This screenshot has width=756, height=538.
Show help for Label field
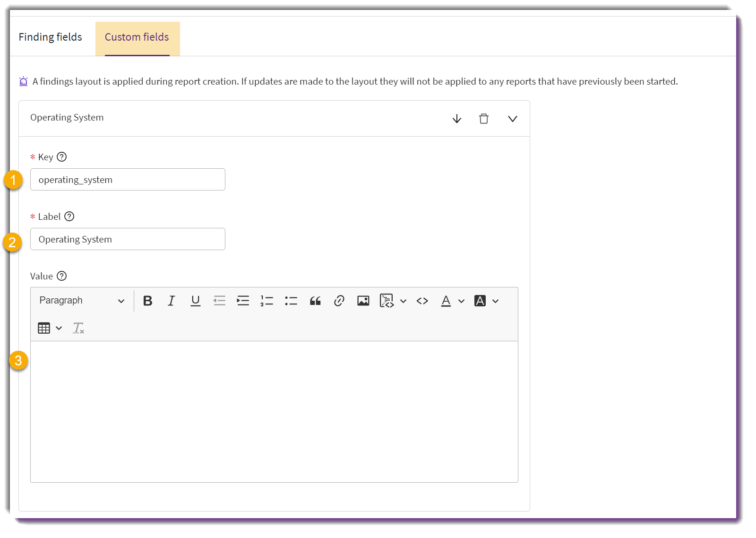pos(69,217)
